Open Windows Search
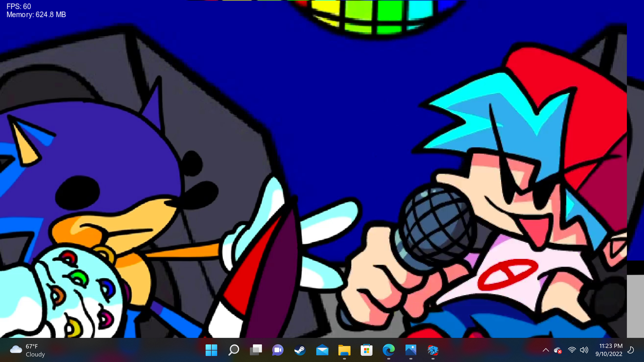This screenshot has width=644, height=362. [x=233, y=350]
